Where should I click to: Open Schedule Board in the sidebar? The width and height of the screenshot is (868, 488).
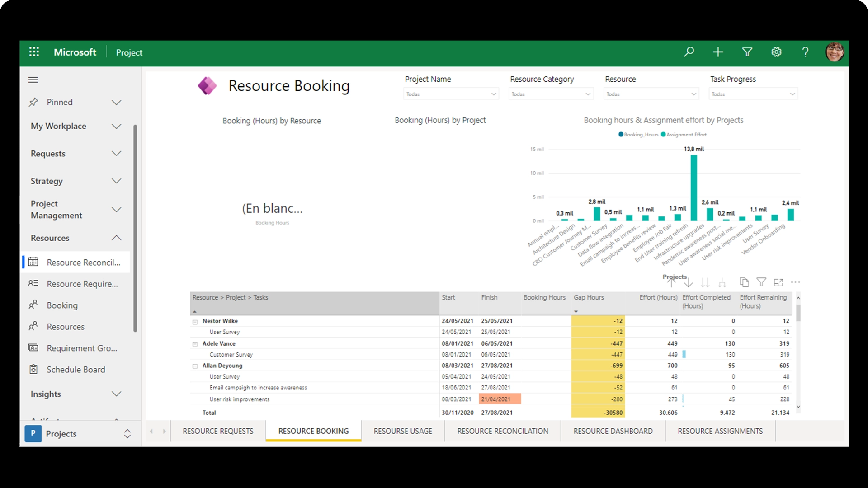click(76, 370)
